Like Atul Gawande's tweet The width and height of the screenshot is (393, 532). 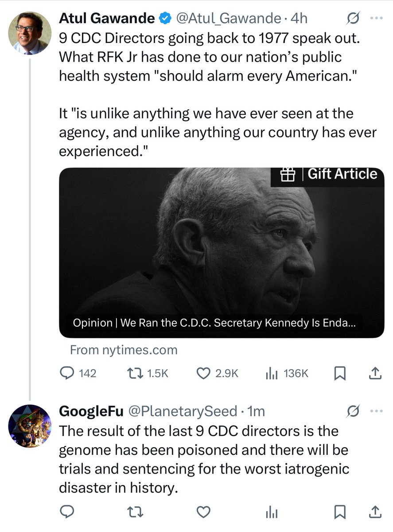click(203, 374)
